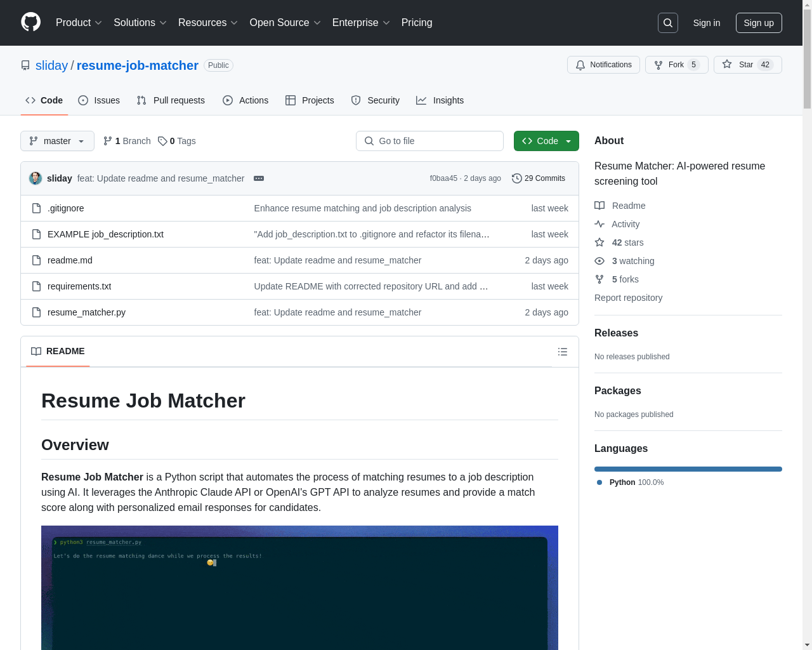Image resolution: width=812 pixels, height=650 pixels.
Task: Click the star count badge 42
Action: coord(765,65)
